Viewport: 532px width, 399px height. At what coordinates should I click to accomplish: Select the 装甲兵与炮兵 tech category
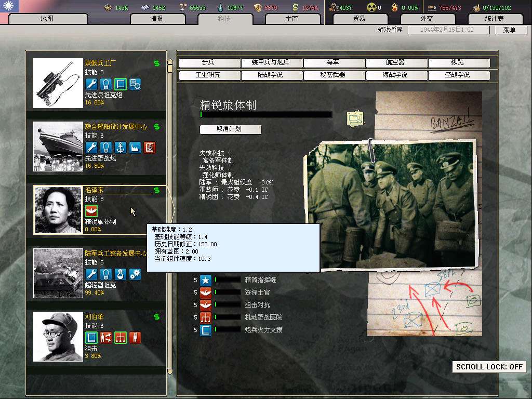pyautogui.click(x=271, y=62)
